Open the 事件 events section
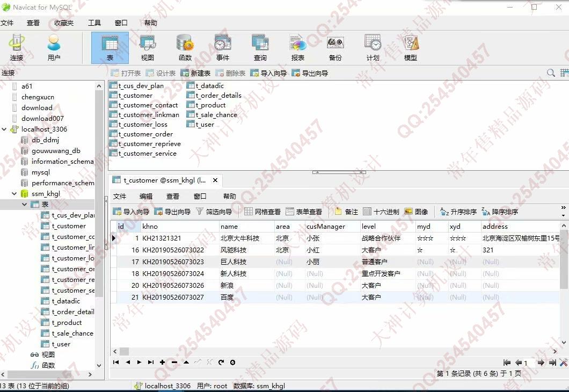 [x=223, y=48]
